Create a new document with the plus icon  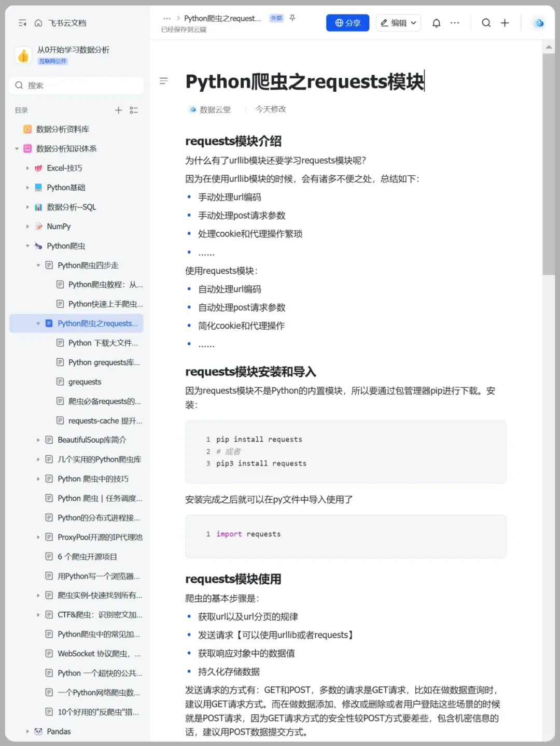pos(505,23)
